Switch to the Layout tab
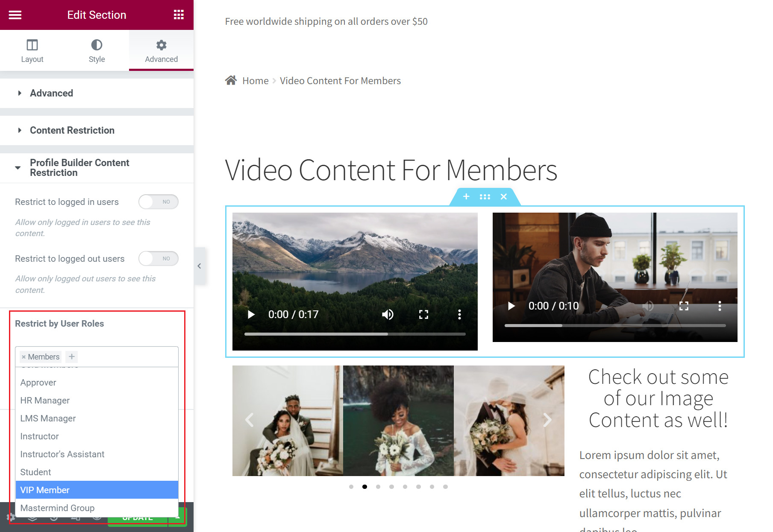Image resolution: width=773 pixels, height=532 pixels. pos(32,51)
